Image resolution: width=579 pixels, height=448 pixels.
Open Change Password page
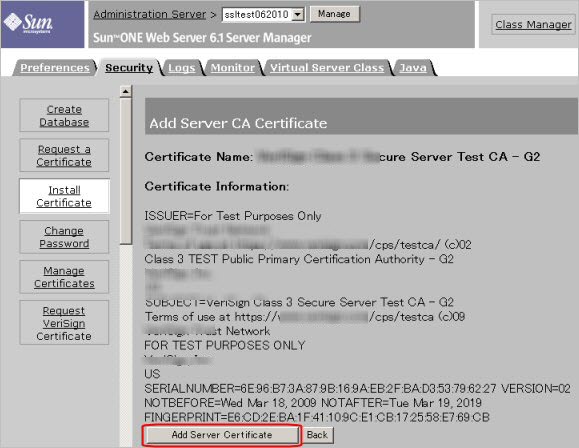[x=64, y=237]
